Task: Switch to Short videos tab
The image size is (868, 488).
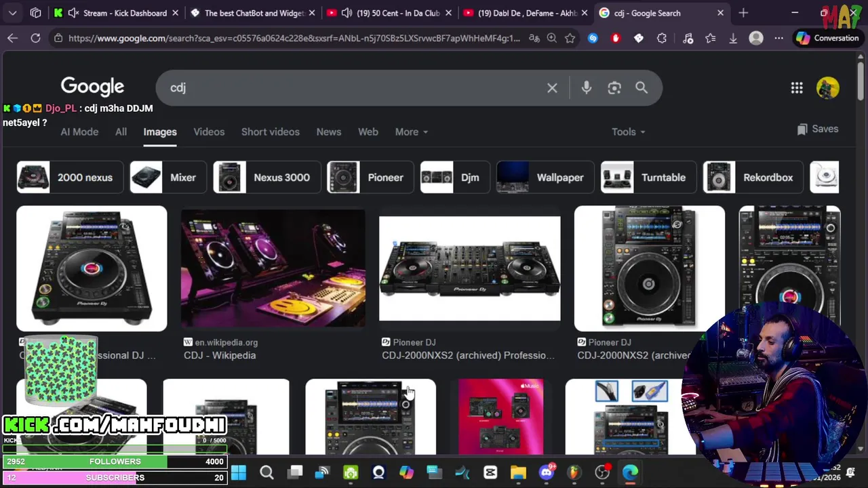Action: coord(271,132)
